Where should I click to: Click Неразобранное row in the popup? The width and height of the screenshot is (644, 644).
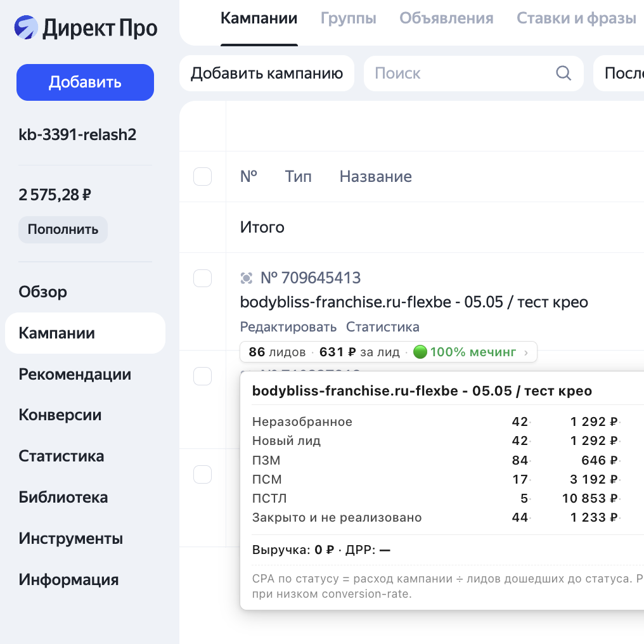(435, 422)
